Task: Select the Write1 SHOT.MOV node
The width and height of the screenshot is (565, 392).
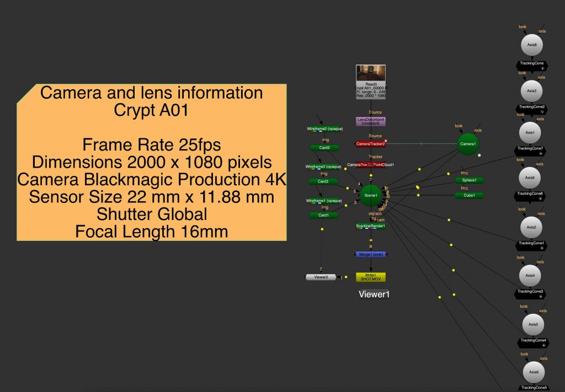Action: 370,277
